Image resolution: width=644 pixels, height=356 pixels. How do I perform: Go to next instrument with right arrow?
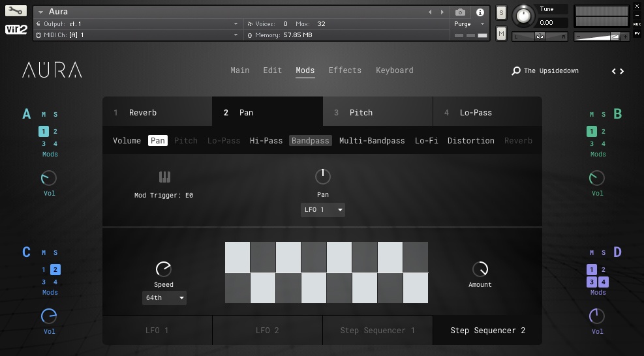pyautogui.click(x=442, y=12)
